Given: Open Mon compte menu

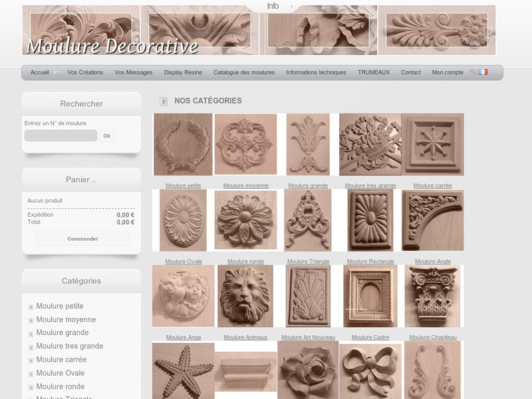Looking at the screenshot, I should click(x=448, y=72).
